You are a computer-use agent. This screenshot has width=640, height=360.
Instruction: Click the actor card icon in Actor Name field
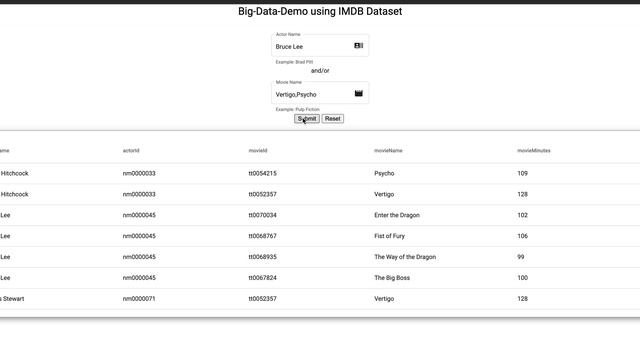(x=358, y=46)
